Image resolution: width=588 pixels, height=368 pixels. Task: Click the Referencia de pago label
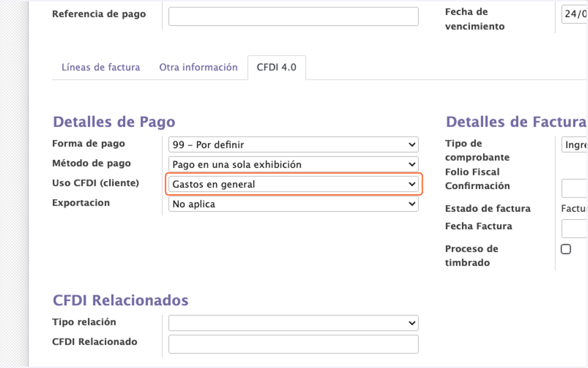[99, 14]
